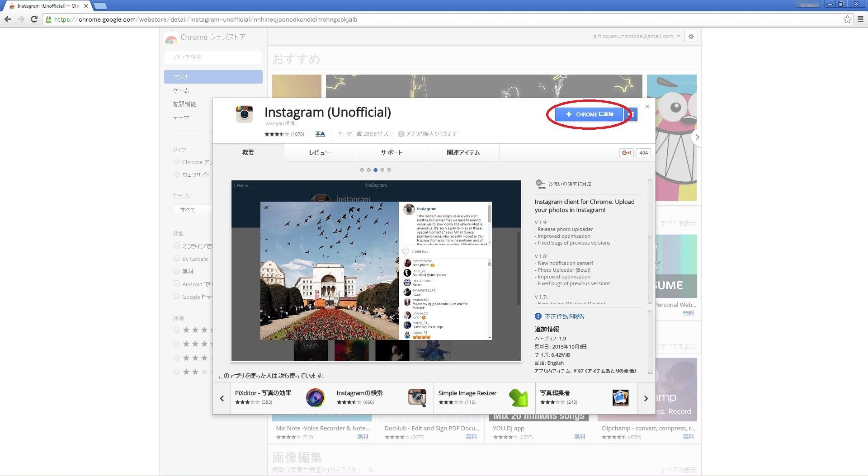Click the browser back arrow

pos(8,19)
